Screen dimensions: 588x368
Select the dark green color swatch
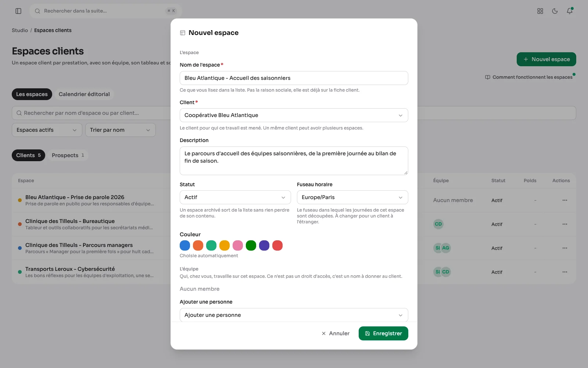coord(251,245)
